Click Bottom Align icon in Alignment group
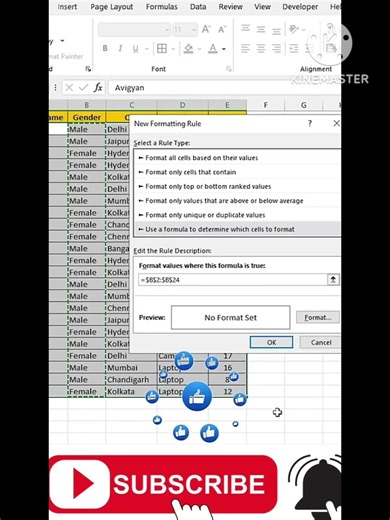The height and width of the screenshot is (520, 390). click(276, 30)
